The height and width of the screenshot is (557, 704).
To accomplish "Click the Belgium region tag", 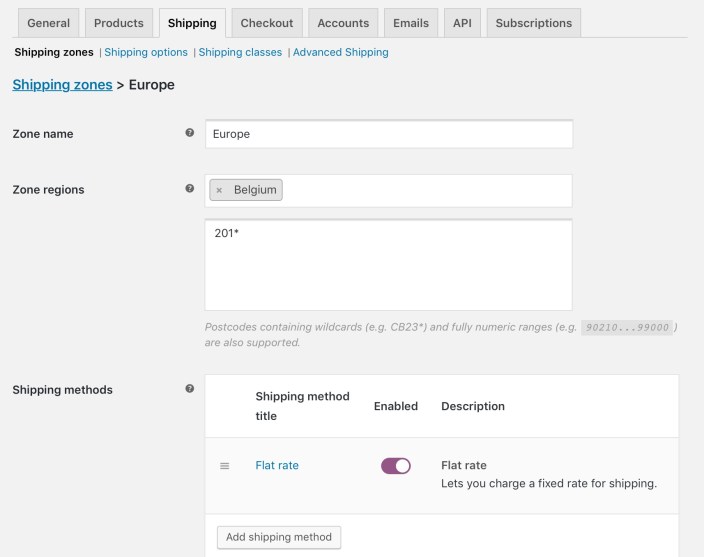I will point(246,190).
